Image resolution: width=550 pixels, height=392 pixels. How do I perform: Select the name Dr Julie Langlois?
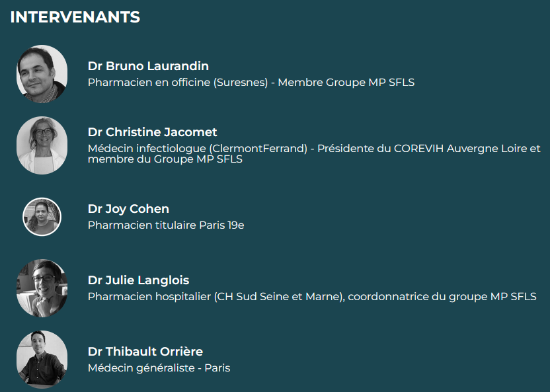139,280
